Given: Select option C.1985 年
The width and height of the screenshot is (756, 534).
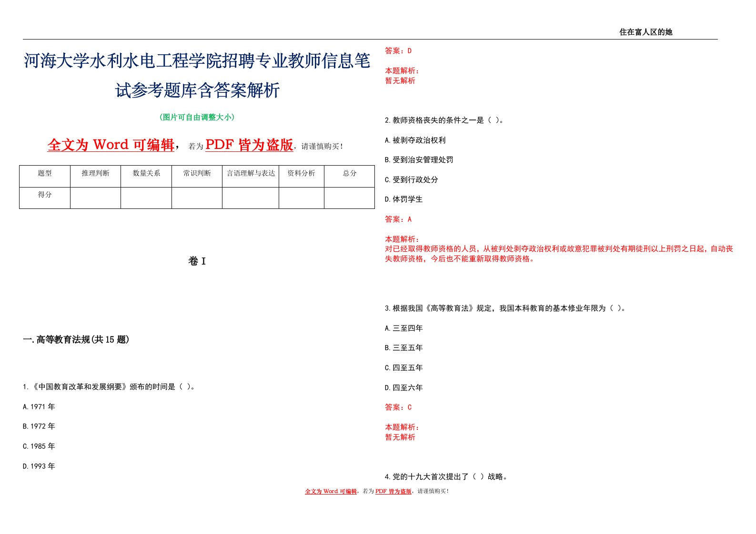Looking at the screenshot, I should coord(39,446).
